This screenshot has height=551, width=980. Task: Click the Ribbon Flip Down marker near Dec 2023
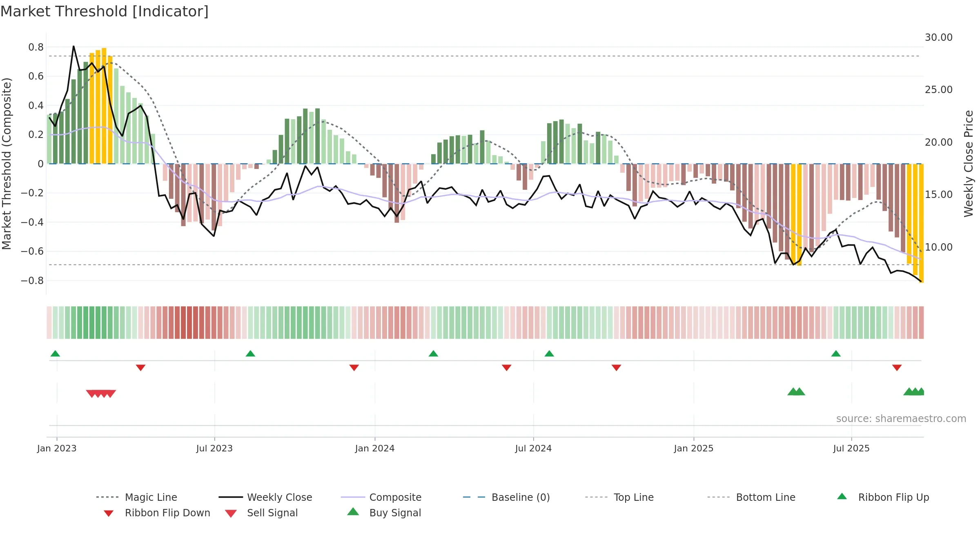[354, 368]
